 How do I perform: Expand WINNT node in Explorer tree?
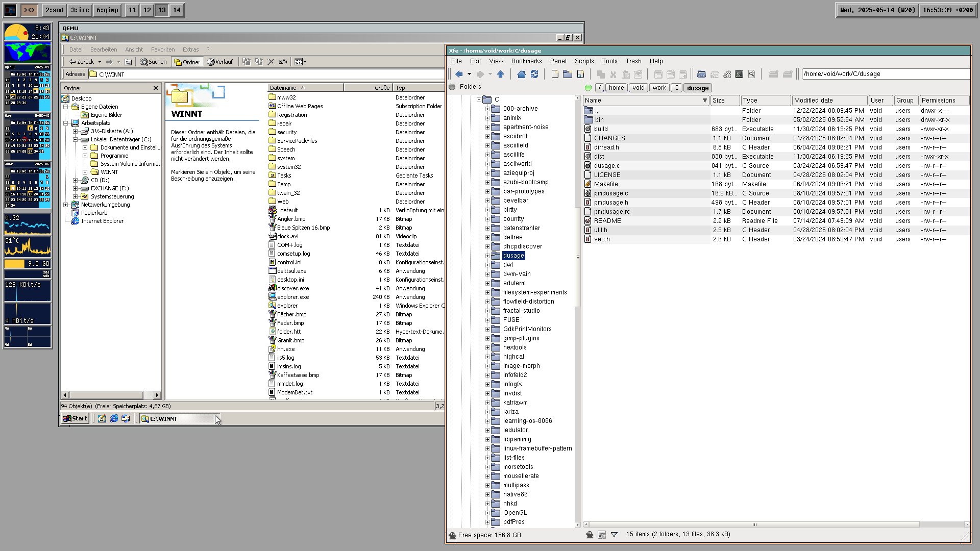click(x=85, y=172)
